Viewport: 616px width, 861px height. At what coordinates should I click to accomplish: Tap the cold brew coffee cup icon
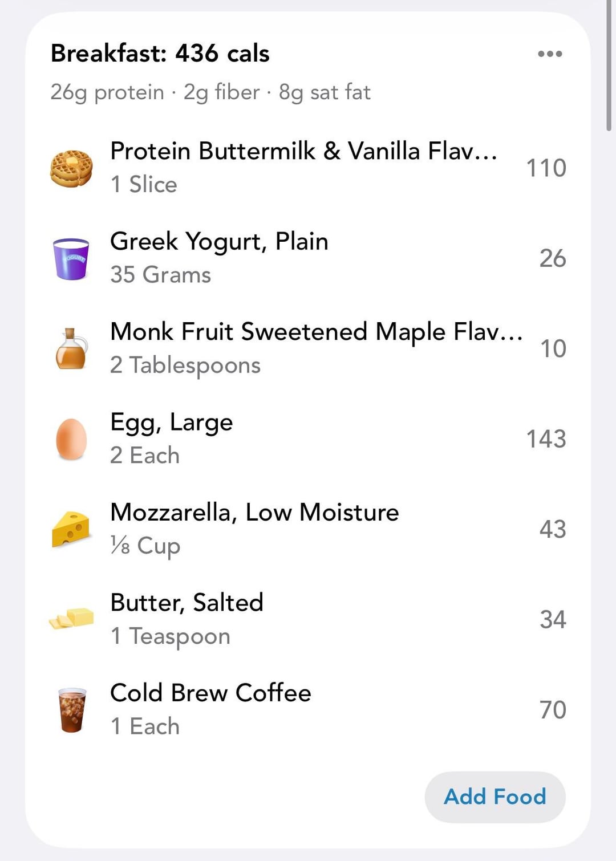click(x=71, y=709)
